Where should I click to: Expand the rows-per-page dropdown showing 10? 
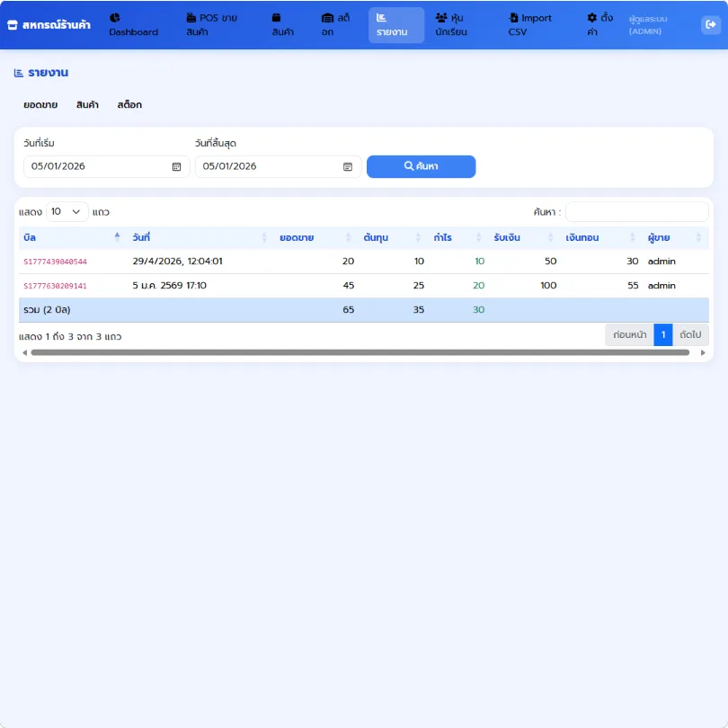point(67,212)
